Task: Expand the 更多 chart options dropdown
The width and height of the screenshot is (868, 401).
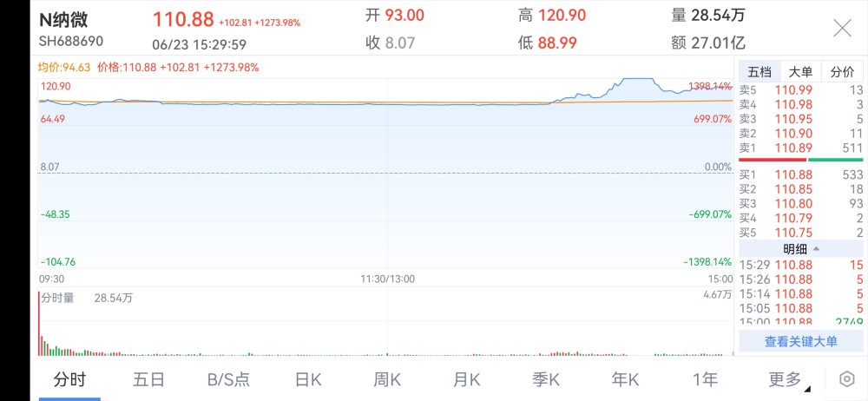Action: pyautogui.click(x=788, y=379)
